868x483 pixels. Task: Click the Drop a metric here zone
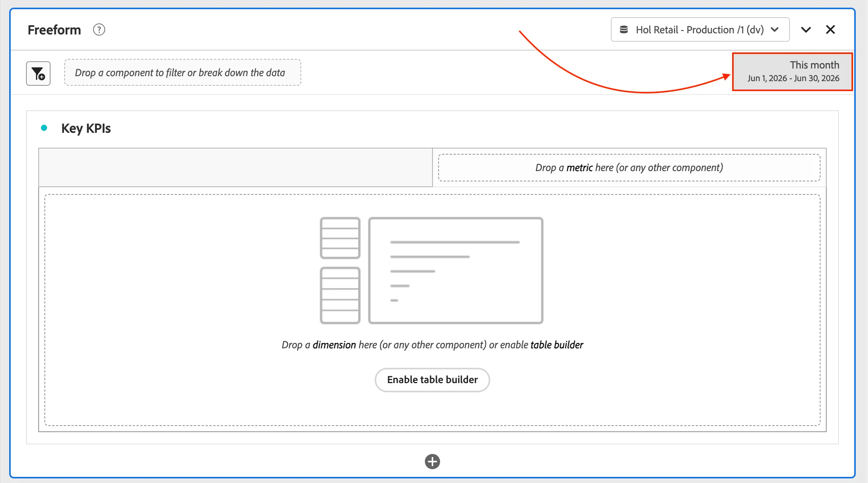(629, 168)
